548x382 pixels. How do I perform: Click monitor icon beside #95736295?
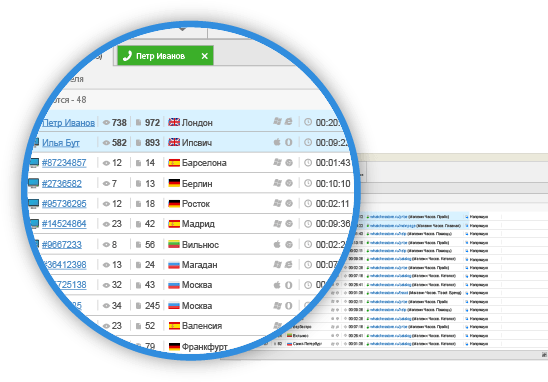point(34,203)
